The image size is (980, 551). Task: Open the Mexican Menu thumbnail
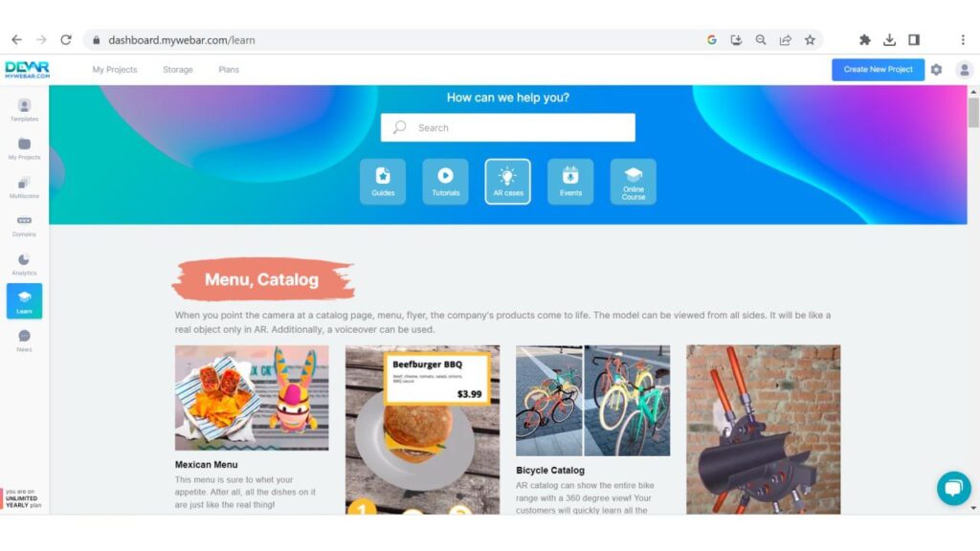252,398
